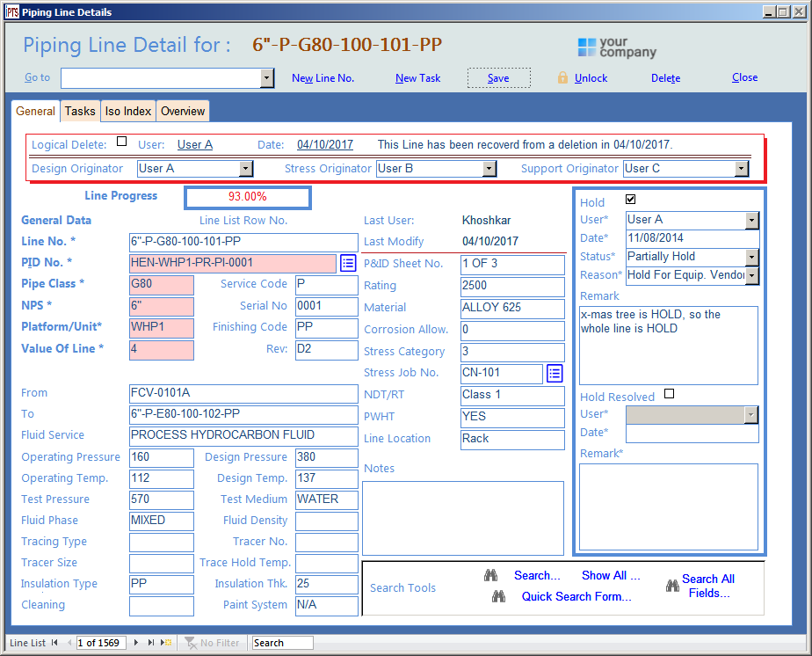The image size is (812, 656).
Task: Click the Material field ALLOY 625
Action: 512,308
